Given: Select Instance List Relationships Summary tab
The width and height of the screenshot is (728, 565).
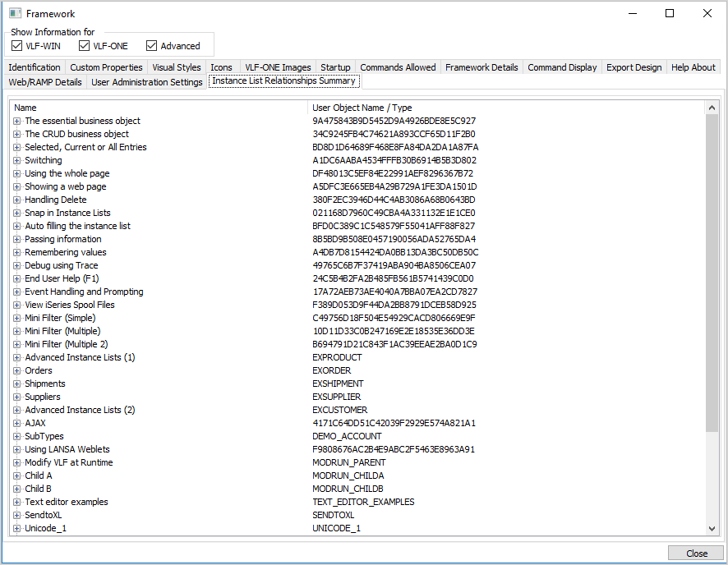Looking at the screenshot, I should pyautogui.click(x=283, y=80).
